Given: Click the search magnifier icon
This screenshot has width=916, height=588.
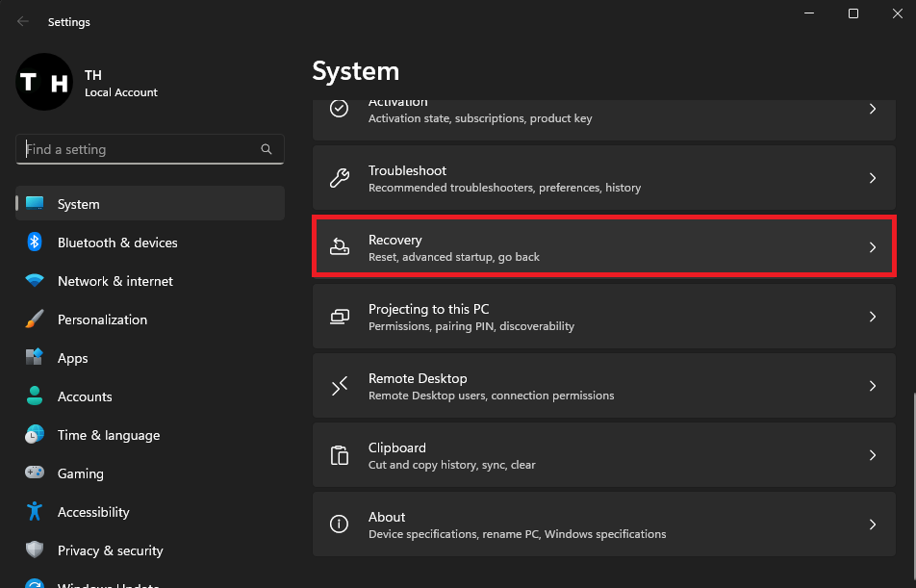Looking at the screenshot, I should click(x=267, y=149).
